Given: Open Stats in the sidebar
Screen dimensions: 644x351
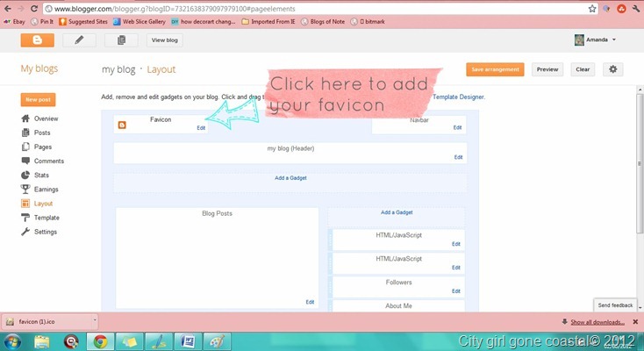Looking at the screenshot, I should coord(41,175).
